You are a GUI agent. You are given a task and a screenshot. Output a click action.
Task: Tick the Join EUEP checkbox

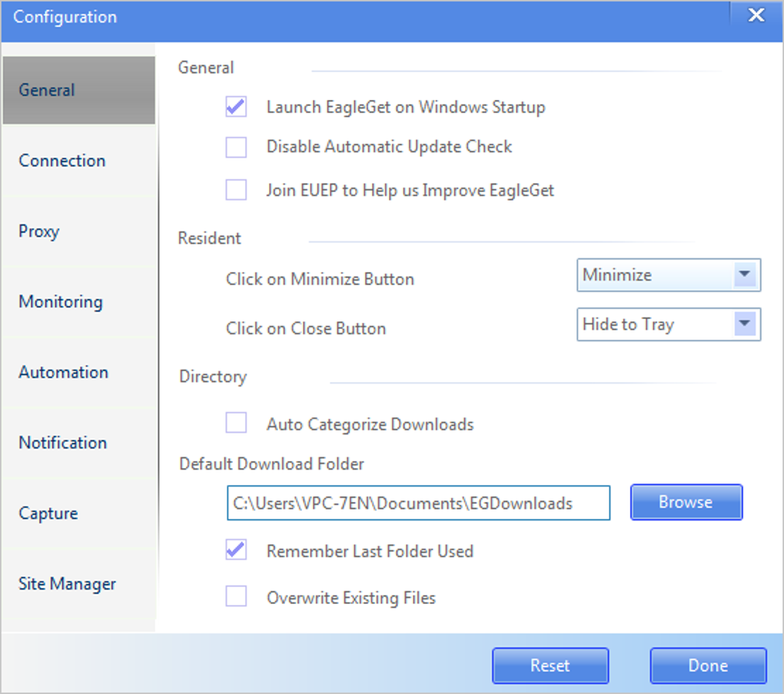pyautogui.click(x=236, y=190)
